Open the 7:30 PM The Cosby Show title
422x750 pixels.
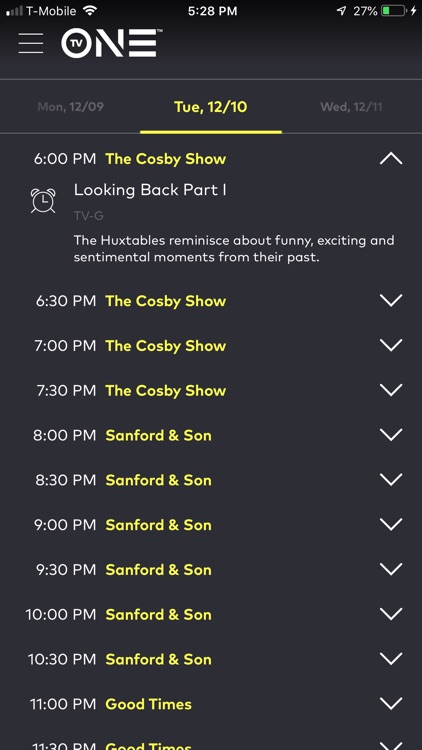[166, 390]
